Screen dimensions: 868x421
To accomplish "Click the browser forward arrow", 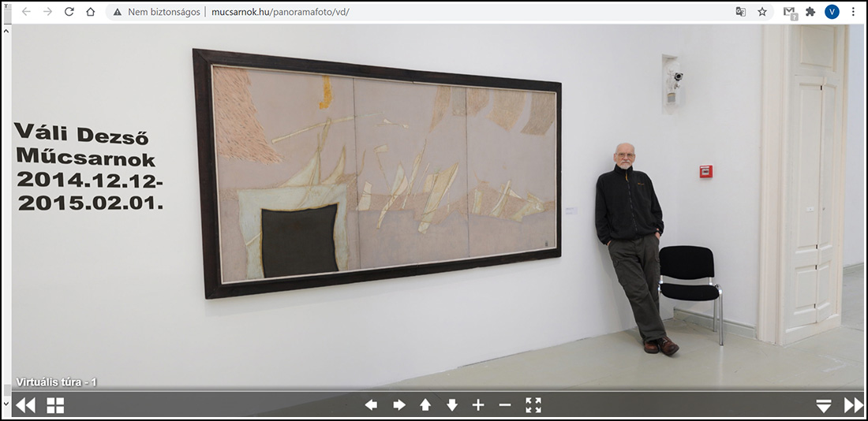I will click(47, 12).
